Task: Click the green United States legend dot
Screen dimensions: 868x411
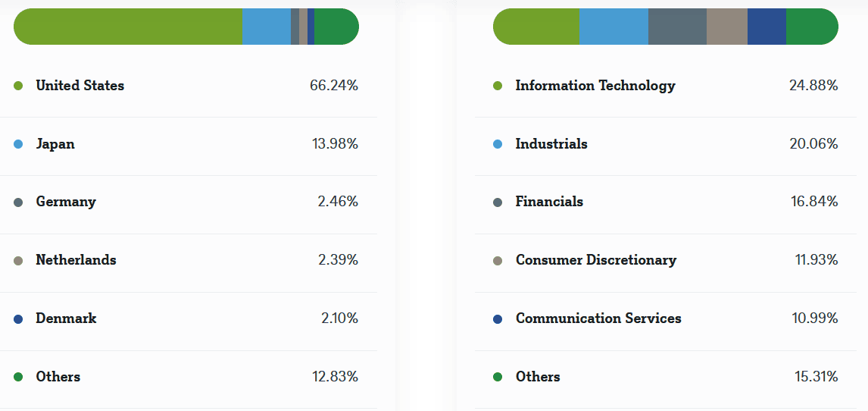Action: pos(18,86)
